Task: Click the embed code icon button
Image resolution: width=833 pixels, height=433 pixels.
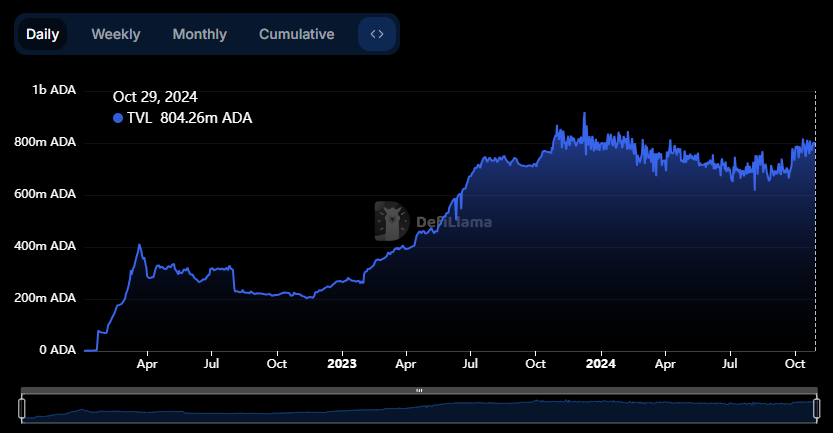Action: coord(377,34)
